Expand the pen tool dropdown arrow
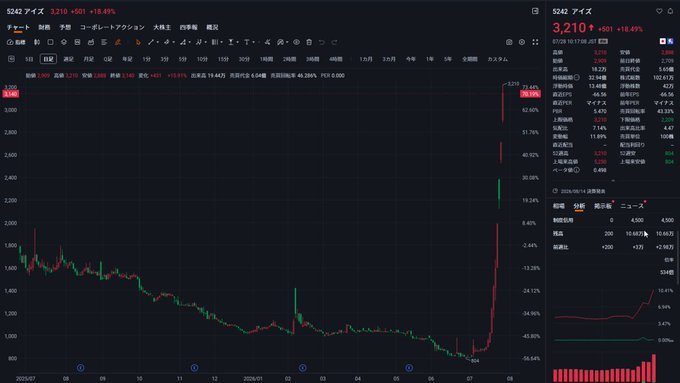This screenshot has width=680, height=383. (x=173, y=43)
